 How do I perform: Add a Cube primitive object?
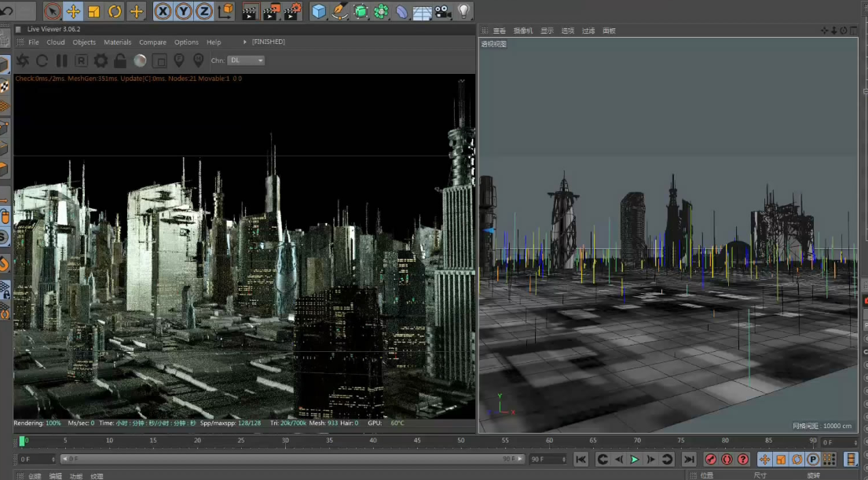coord(318,11)
